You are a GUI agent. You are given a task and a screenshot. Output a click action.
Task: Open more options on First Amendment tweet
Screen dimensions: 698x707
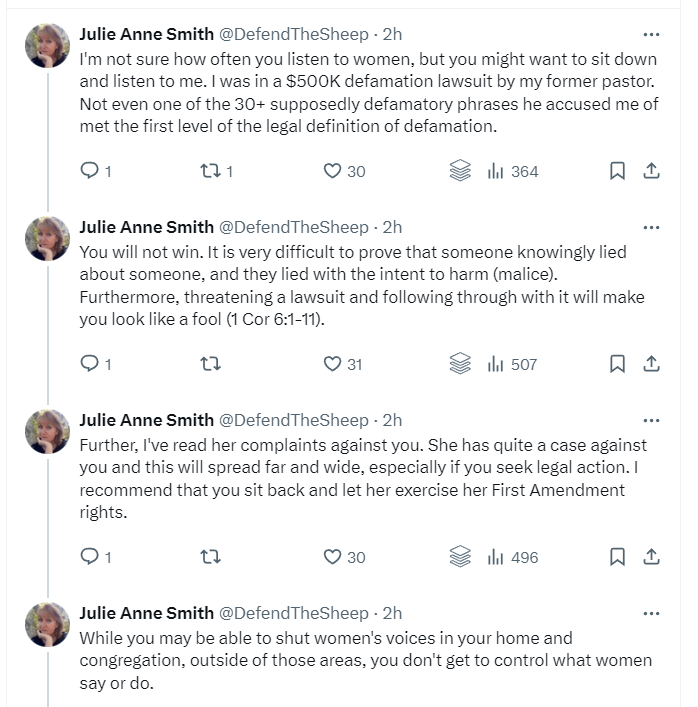(651, 420)
